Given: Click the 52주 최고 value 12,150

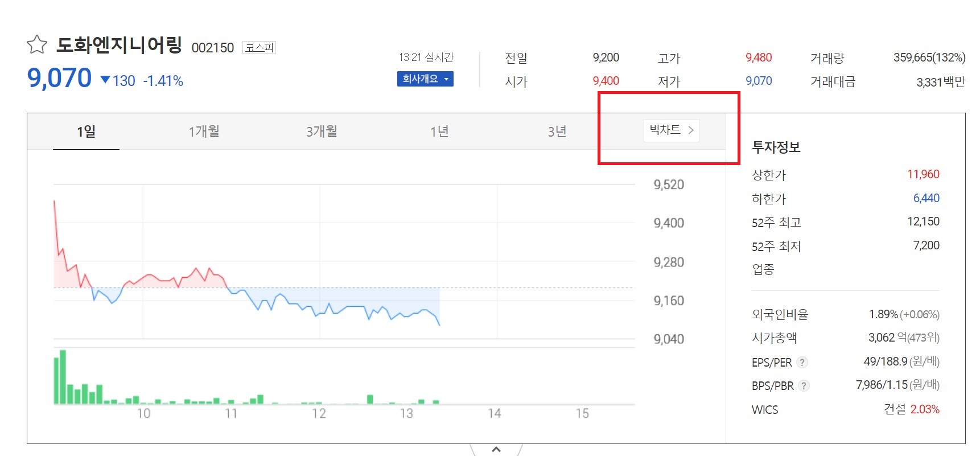Looking at the screenshot, I should pyautogui.click(x=923, y=221).
